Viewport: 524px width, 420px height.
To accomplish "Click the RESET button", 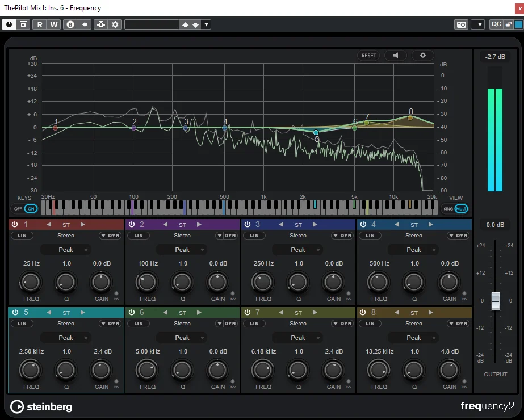I will tap(368, 56).
